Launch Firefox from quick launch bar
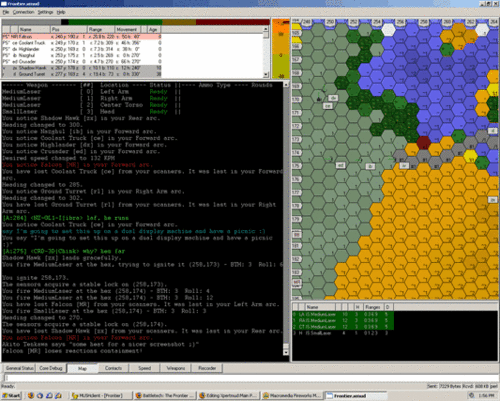 coord(31,395)
